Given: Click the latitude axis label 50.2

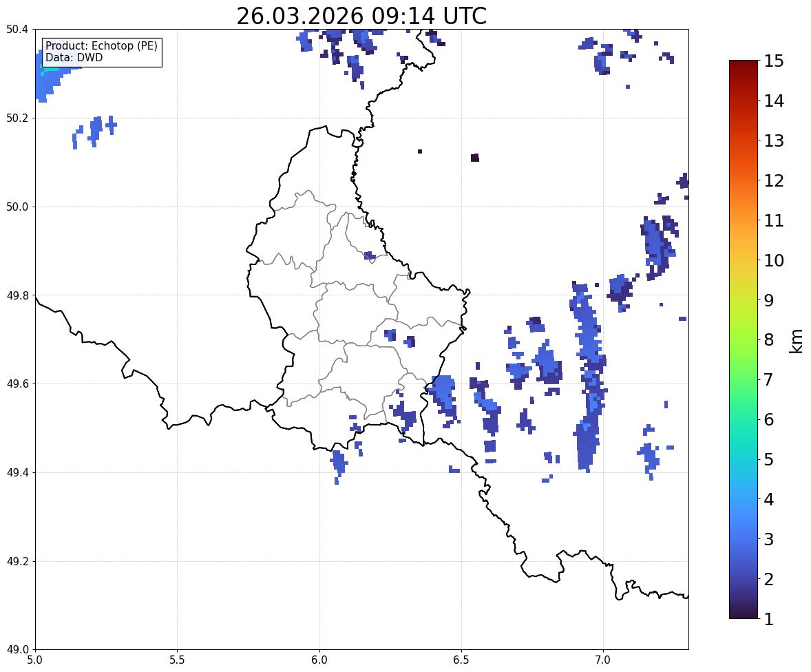Looking at the screenshot, I should 17,118.
